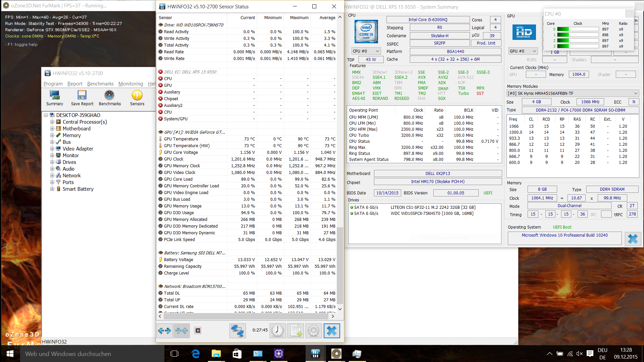
Task: Select Smart Battery in the tree
Action: pyautogui.click(x=78, y=189)
